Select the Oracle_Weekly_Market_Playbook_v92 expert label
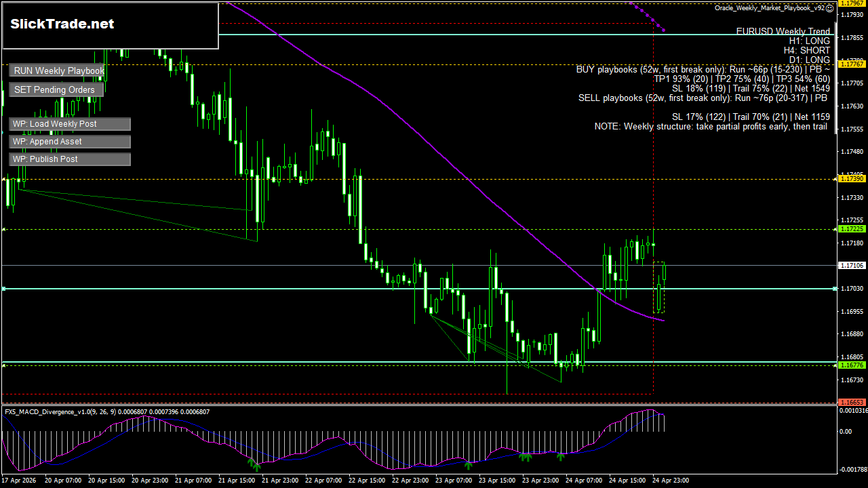868x488 pixels. (x=770, y=8)
